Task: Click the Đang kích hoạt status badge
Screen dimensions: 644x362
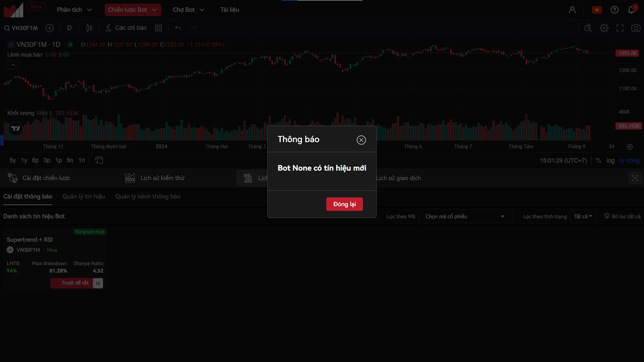Action: click(x=90, y=232)
